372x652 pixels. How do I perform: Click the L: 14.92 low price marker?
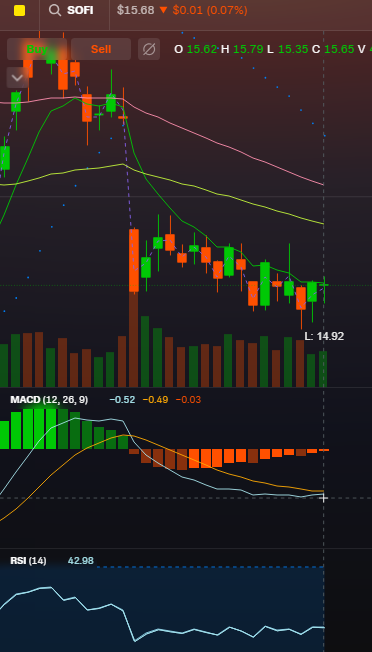click(x=324, y=336)
